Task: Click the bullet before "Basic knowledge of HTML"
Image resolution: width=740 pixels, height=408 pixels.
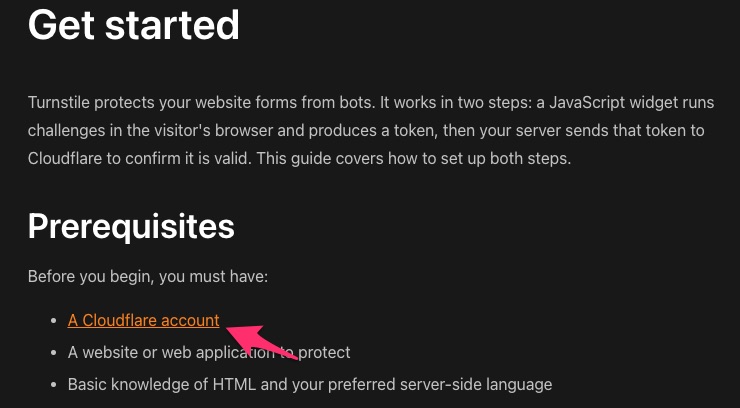Action: pyautogui.click(x=53, y=385)
